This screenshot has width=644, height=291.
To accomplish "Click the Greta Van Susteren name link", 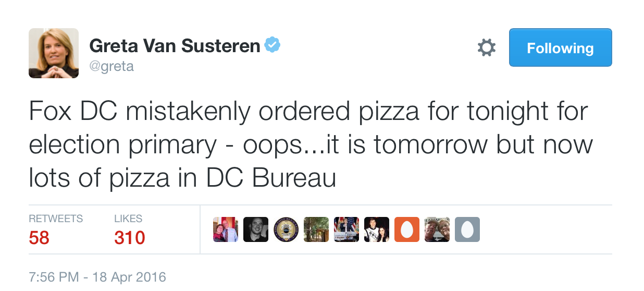I will [175, 46].
